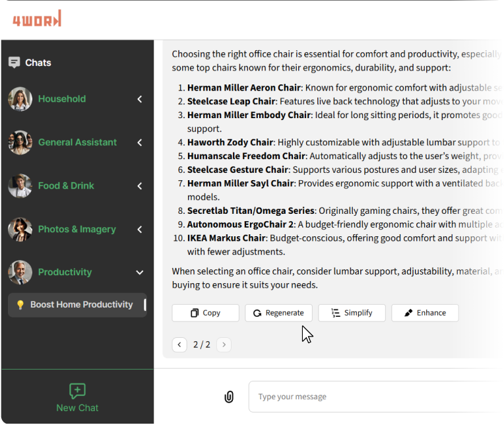Open the Household avatar
504x425 pixels.
coord(20,99)
